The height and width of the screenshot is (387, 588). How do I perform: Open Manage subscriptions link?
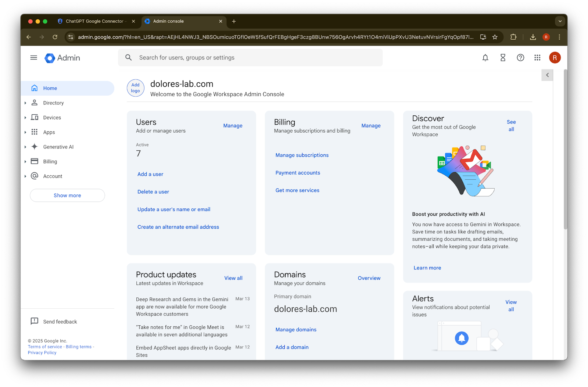tap(302, 155)
